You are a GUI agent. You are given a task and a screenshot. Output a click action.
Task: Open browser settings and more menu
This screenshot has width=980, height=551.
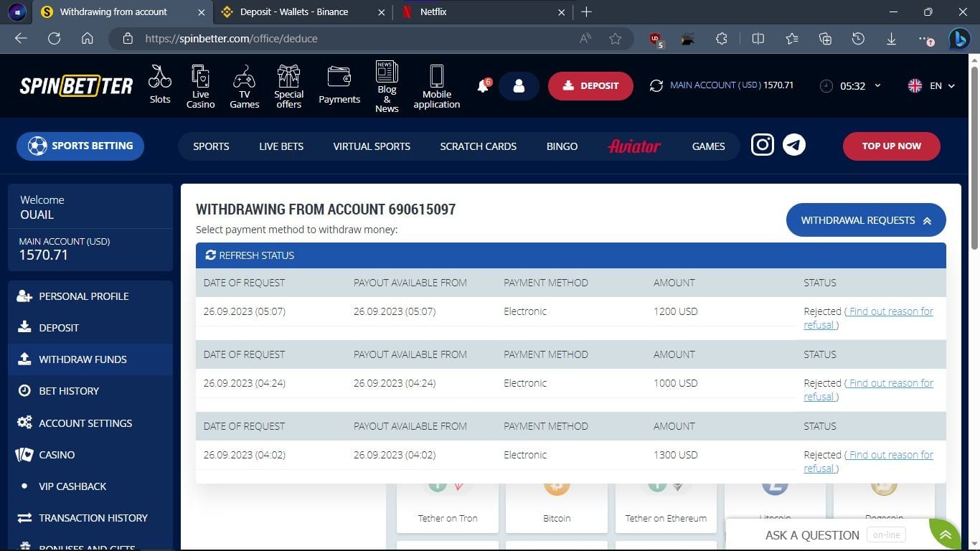(x=925, y=39)
